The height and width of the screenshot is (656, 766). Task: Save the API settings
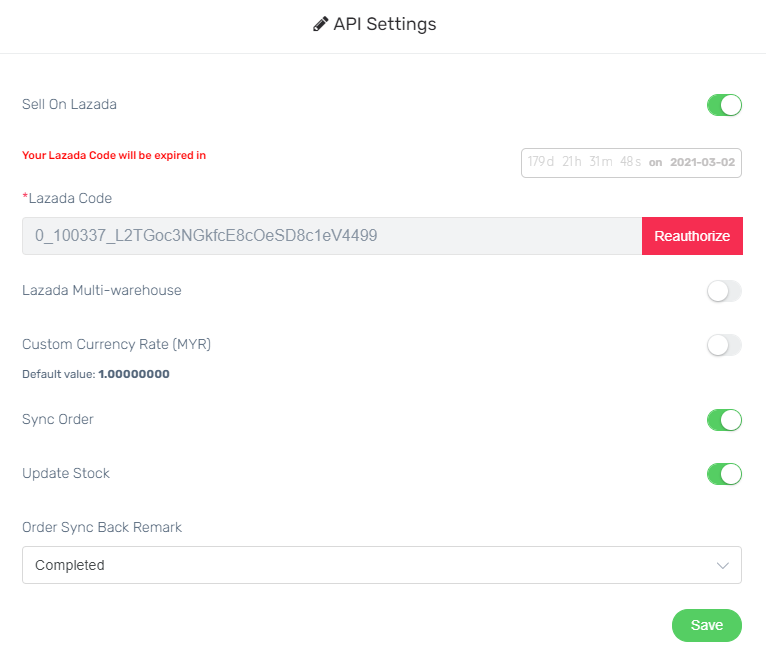point(707,625)
